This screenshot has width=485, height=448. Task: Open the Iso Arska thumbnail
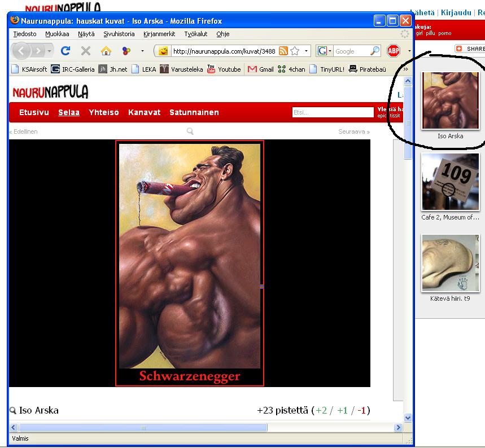pyautogui.click(x=450, y=100)
